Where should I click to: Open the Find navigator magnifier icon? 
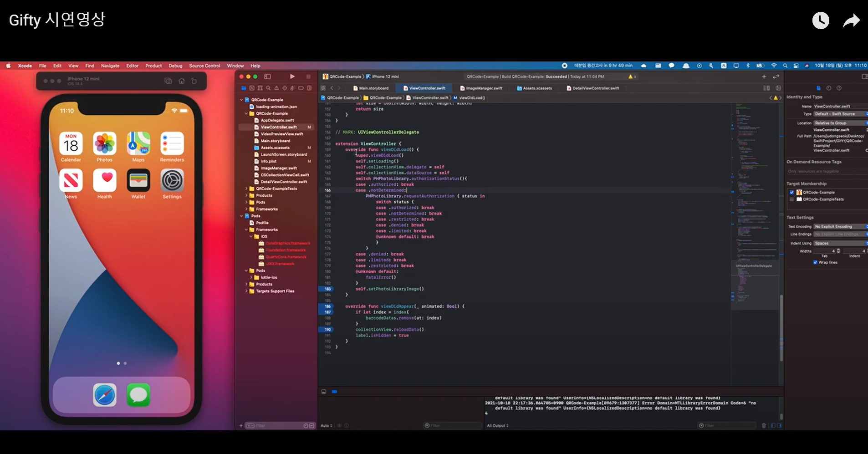(268, 88)
